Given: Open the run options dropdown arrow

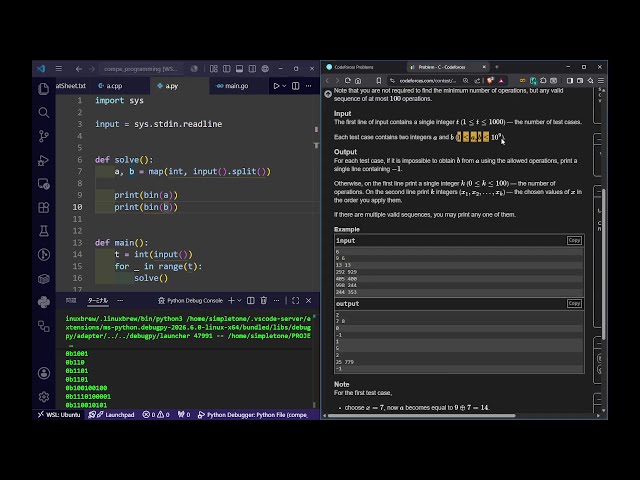Looking at the screenshot, I should [x=284, y=86].
